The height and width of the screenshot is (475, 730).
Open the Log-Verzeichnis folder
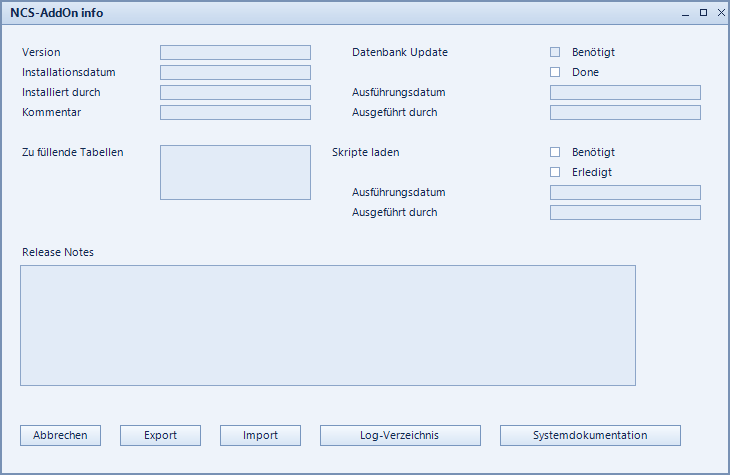[400, 435]
